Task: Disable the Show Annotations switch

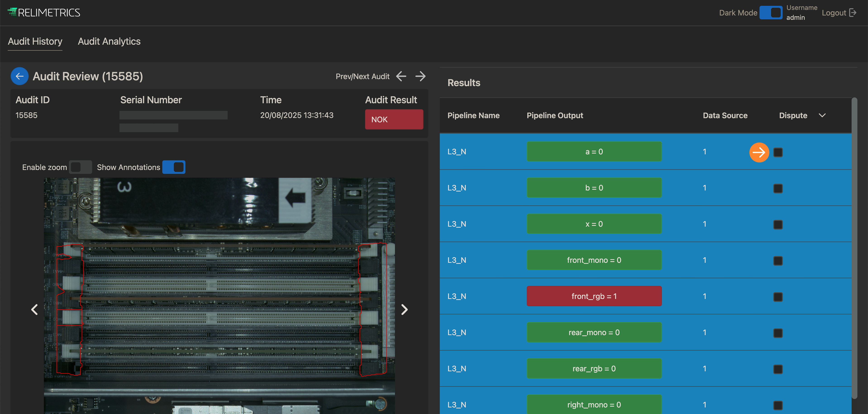Action: click(x=174, y=167)
